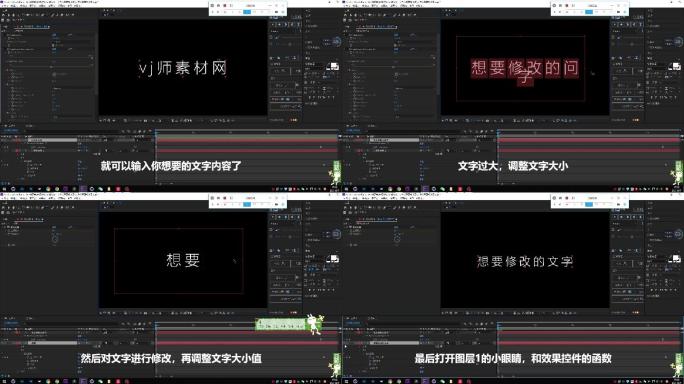Viewport: 684px width, 384px height.
Task: Click the Cortana circle taskbar icon, bottom-right screenshot
Action: click(x=355, y=381)
